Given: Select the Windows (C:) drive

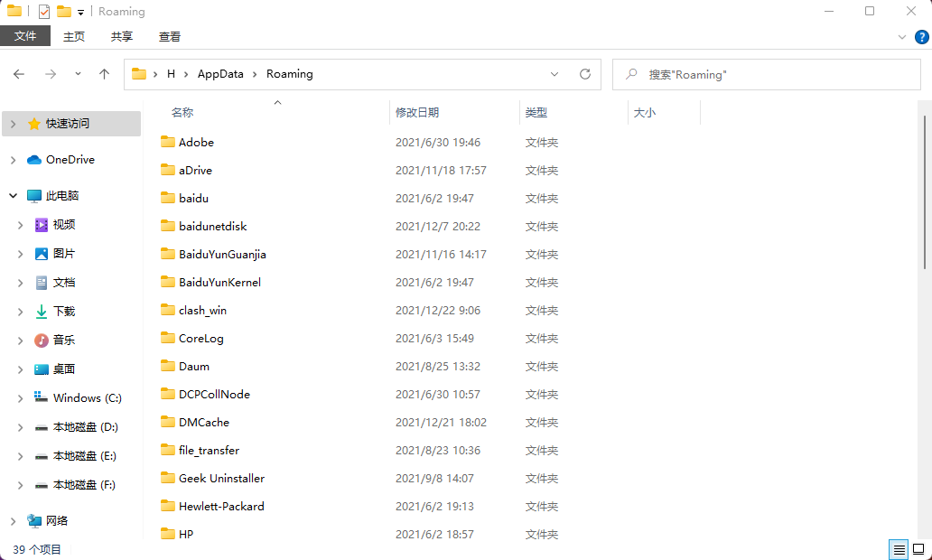Looking at the screenshot, I should coord(83,397).
